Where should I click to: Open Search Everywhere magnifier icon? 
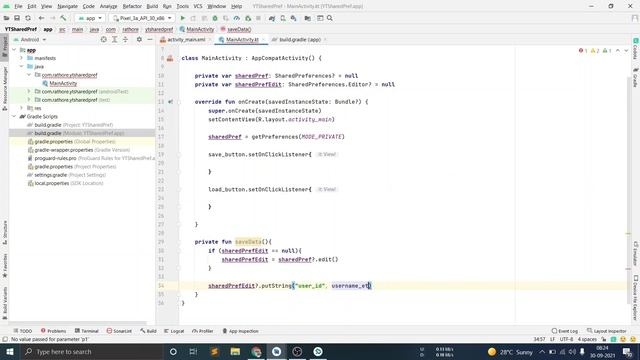point(330,18)
